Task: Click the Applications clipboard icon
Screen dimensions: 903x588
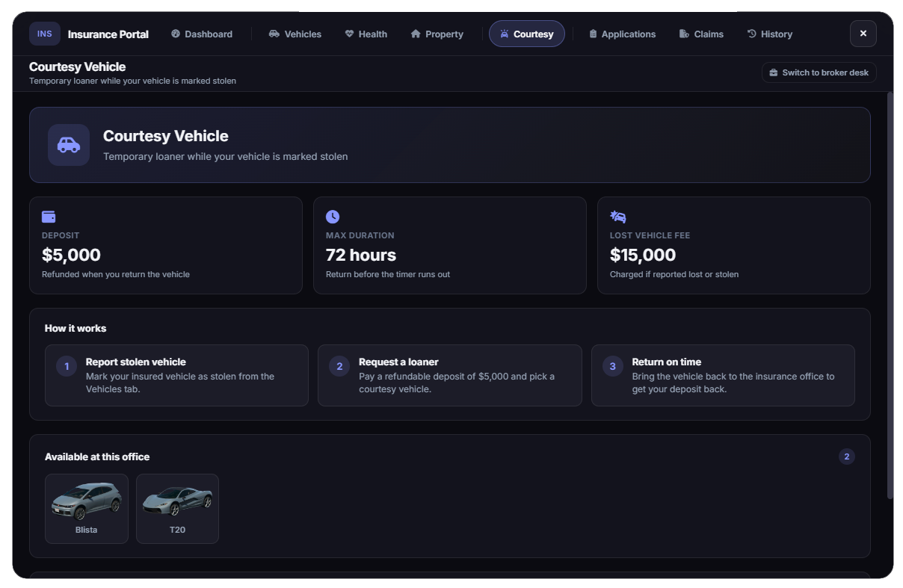Action: coord(593,34)
